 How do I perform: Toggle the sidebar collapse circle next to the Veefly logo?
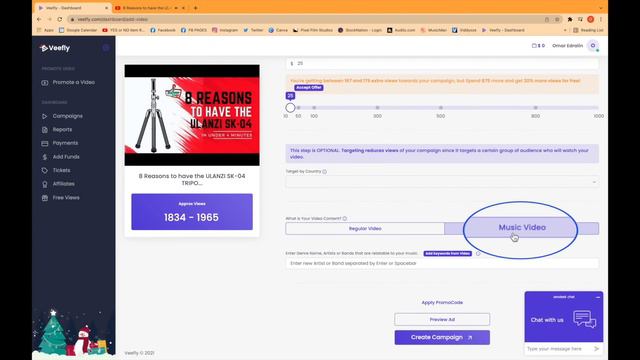[x=106, y=48]
